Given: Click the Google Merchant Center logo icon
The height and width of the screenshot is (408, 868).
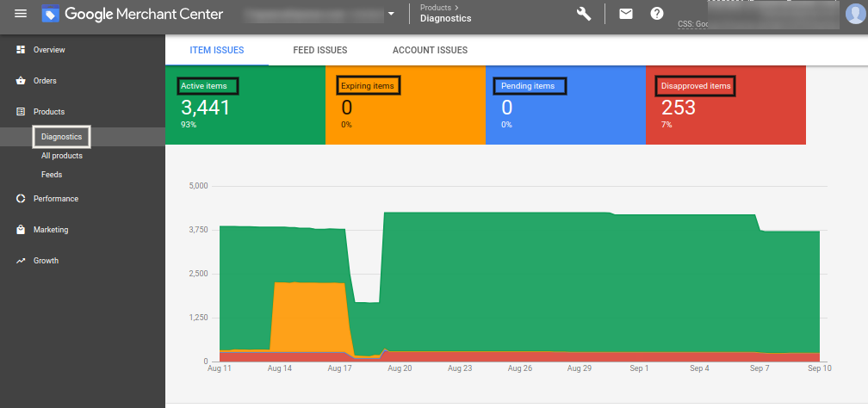Looking at the screenshot, I should coord(50,14).
